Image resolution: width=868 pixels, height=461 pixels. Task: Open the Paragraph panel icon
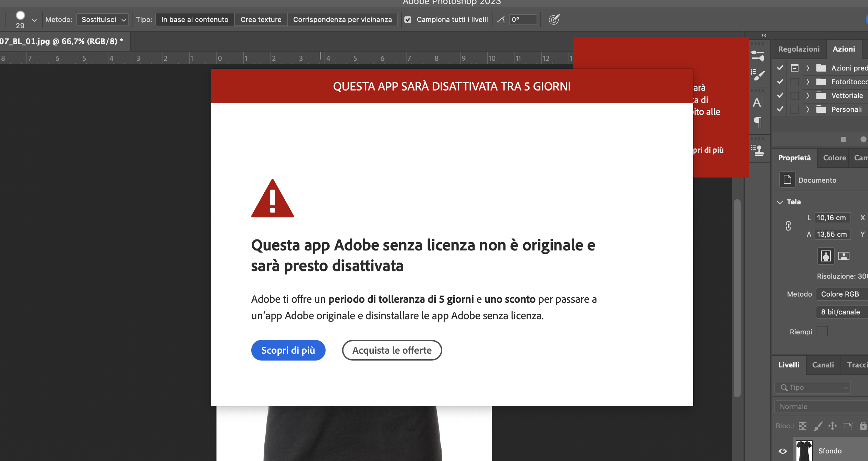[x=758, y=122]
